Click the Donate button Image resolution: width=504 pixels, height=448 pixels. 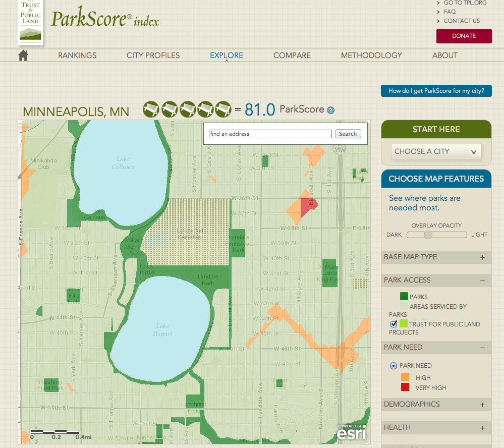coord(464,36)
